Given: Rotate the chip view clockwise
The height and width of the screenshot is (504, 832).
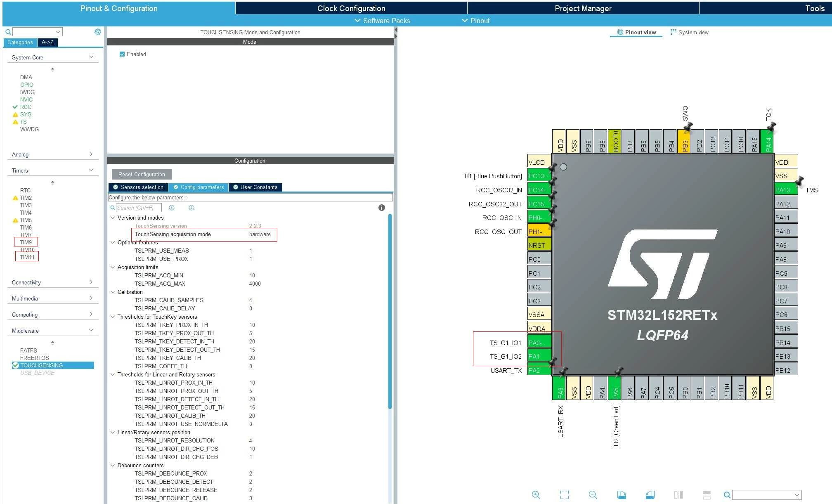Looking at the screenshot, I should (621, 495).
